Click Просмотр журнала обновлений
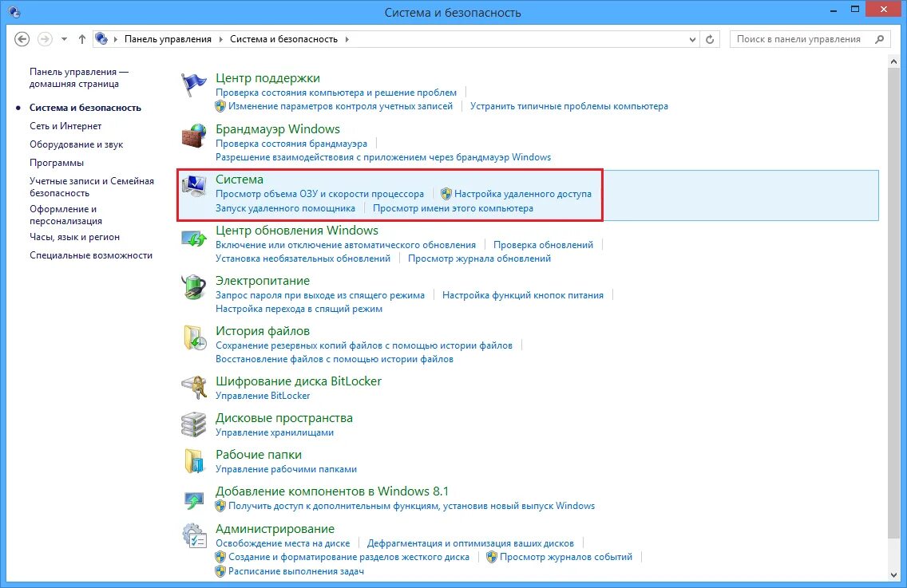This screenshot has height=588, width=907. 480,258
